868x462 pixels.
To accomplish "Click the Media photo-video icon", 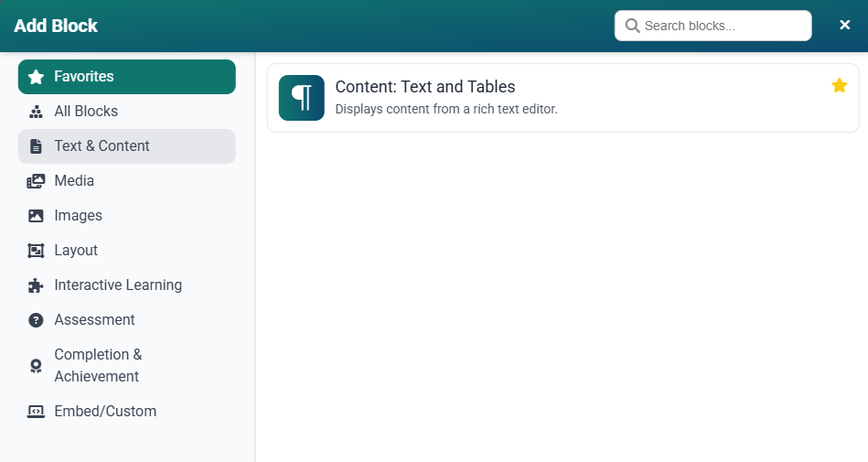I will pos(36,181).
